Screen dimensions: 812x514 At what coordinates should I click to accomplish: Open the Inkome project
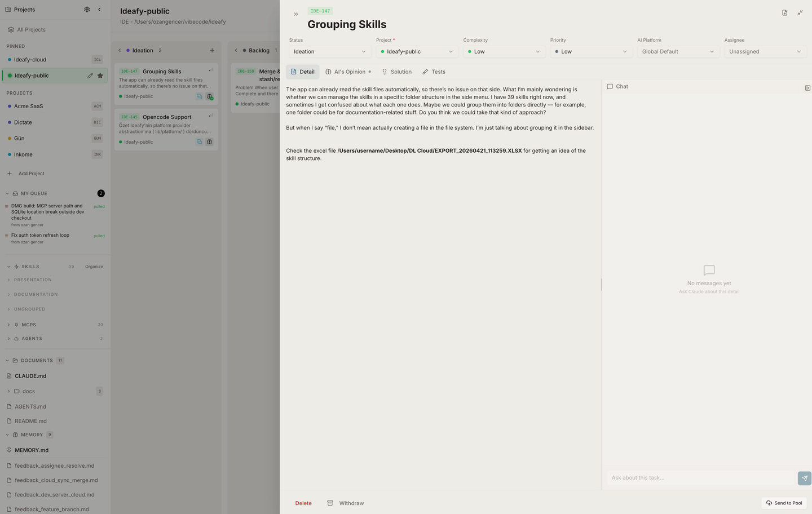coord(55,154)
